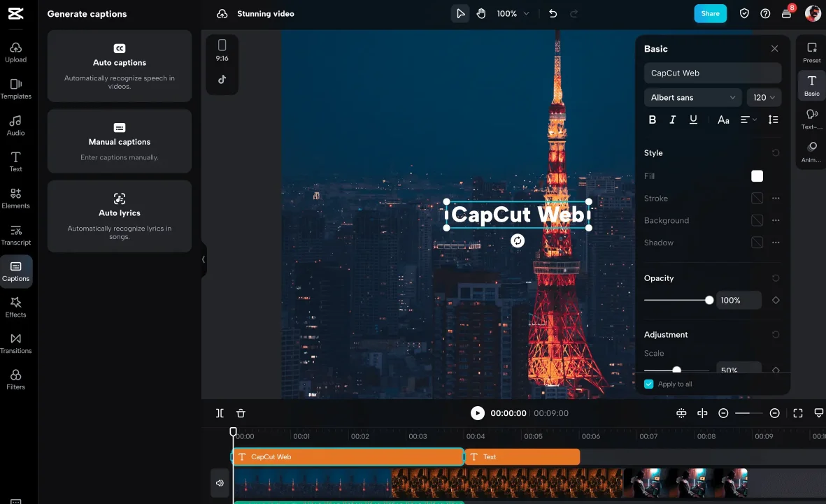826x504 pixels.
Task: Select the 9:16 aspect ratio button
Action: click(x=222, y=50)
